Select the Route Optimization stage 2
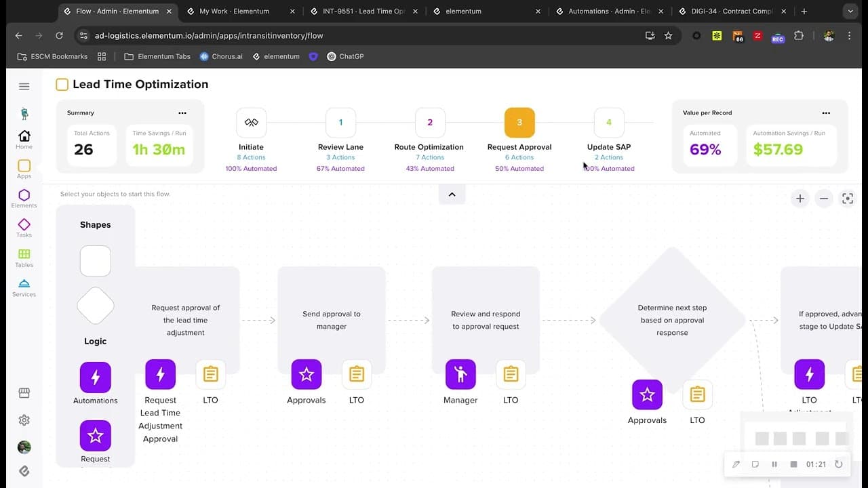The height and width of the screenshot is (488, 868). pos(430,123)
